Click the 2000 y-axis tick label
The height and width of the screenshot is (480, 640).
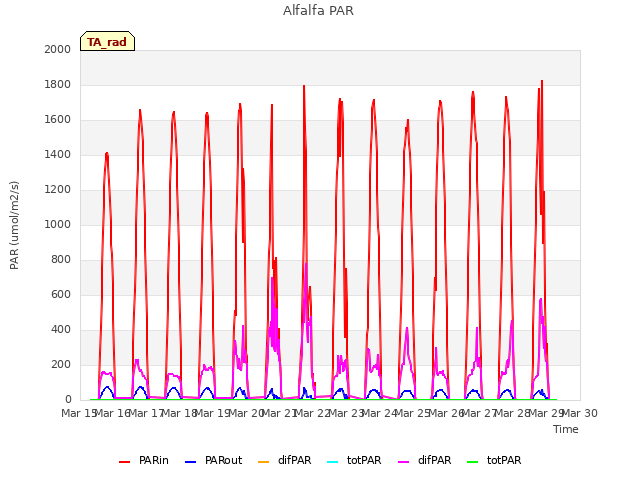click(x=58, y=49)
